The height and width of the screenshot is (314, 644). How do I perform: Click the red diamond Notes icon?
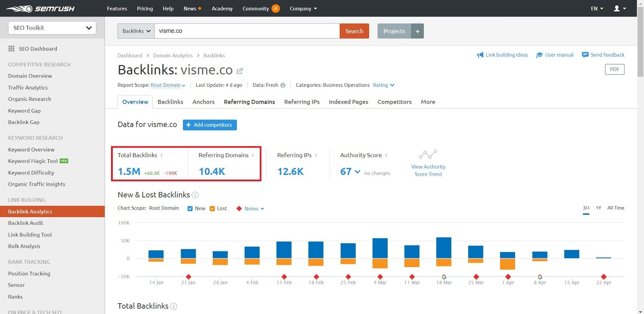[239, 209]
